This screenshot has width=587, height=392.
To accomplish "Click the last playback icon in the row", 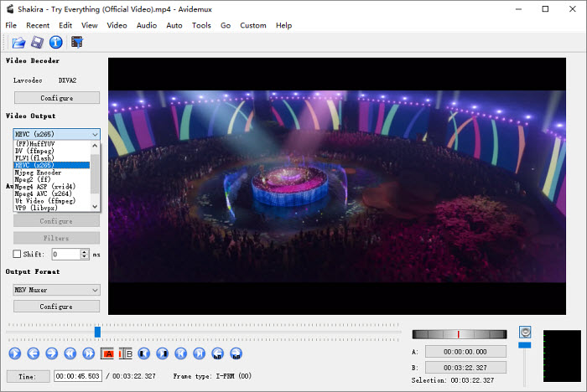I will [x=236, y=353].
